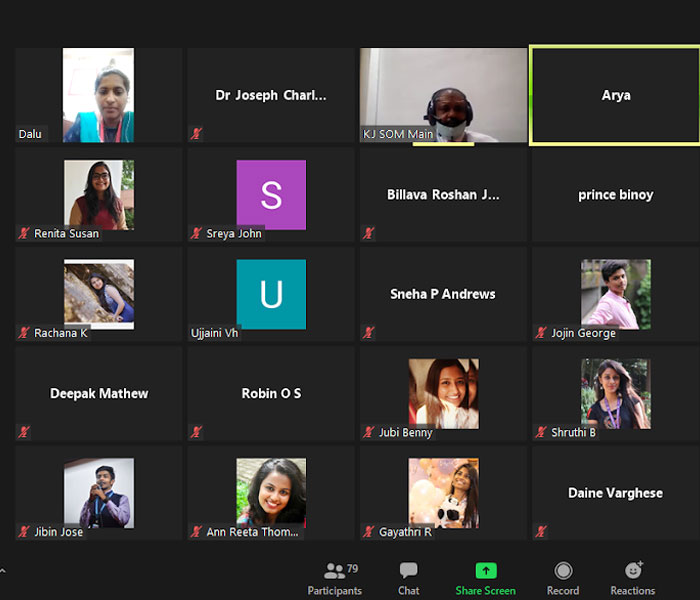This screenshot has width=700, height=600.
Task: Click the Dr Joseph Charl... participant name
Action: [271, 95]
